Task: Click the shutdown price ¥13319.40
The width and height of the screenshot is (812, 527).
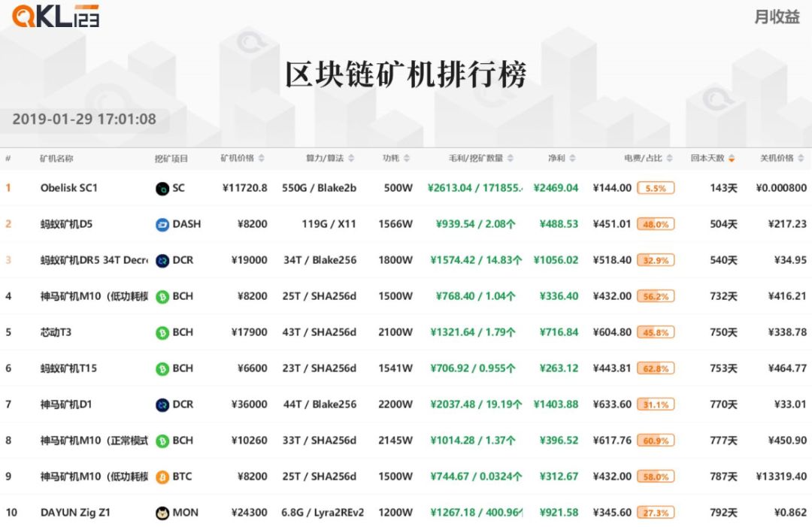Action: tap(781, 477)
